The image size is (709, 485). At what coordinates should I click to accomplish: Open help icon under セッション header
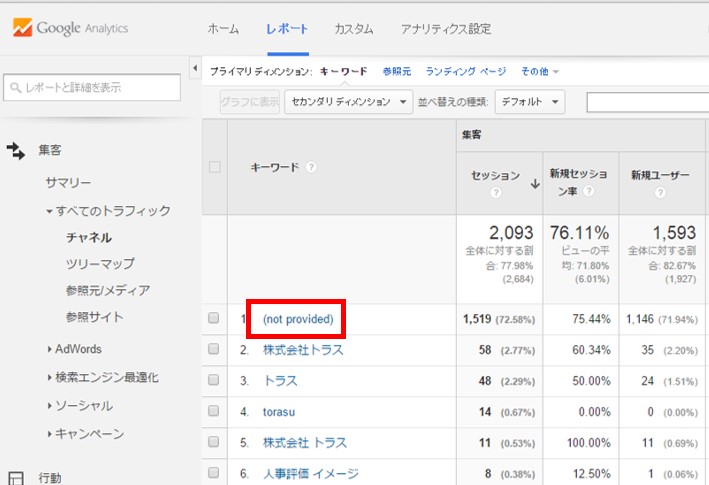496,193
